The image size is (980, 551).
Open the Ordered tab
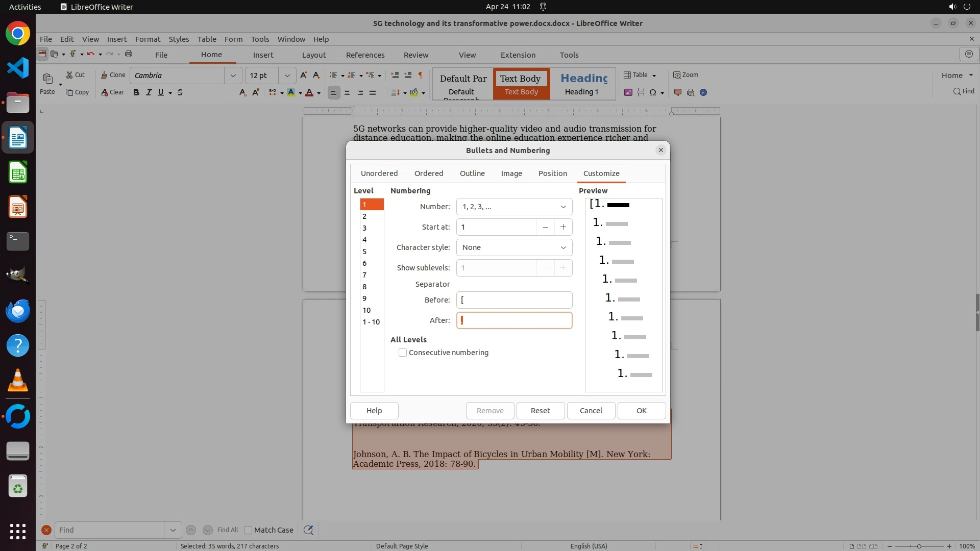428,173
